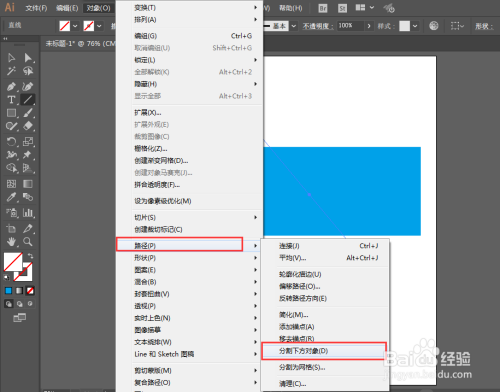Click the toolbar Fill color box
The image size is (500, 392).
tap(13, 262)
